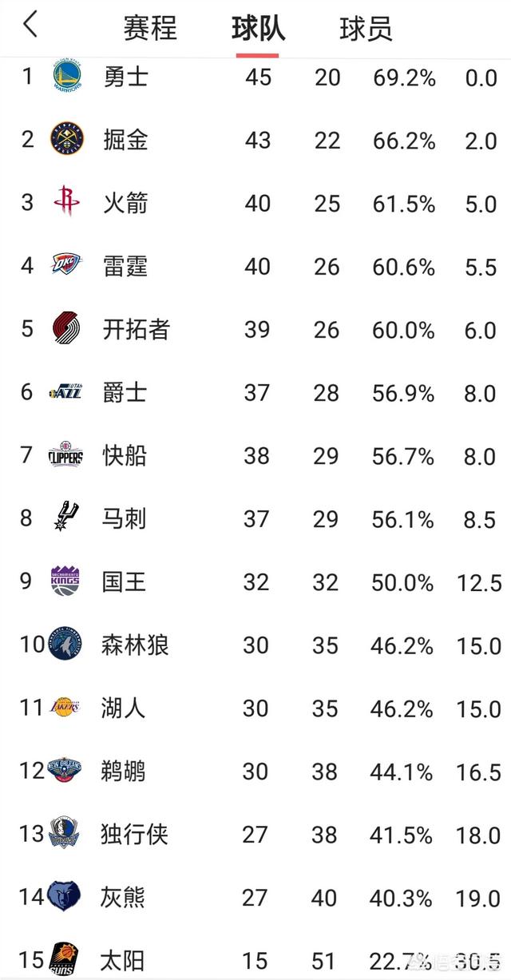Select the Utah Jazz logo

pyautogui.click(x=65, y=392)
